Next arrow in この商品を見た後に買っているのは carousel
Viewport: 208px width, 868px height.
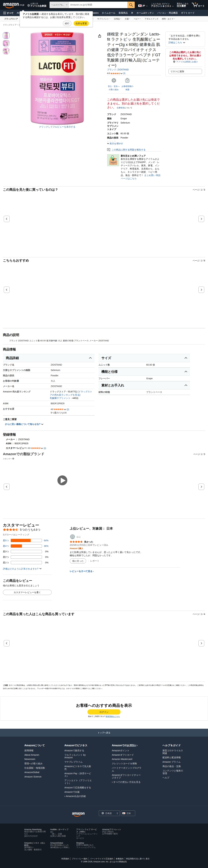[x=201, y=219]
